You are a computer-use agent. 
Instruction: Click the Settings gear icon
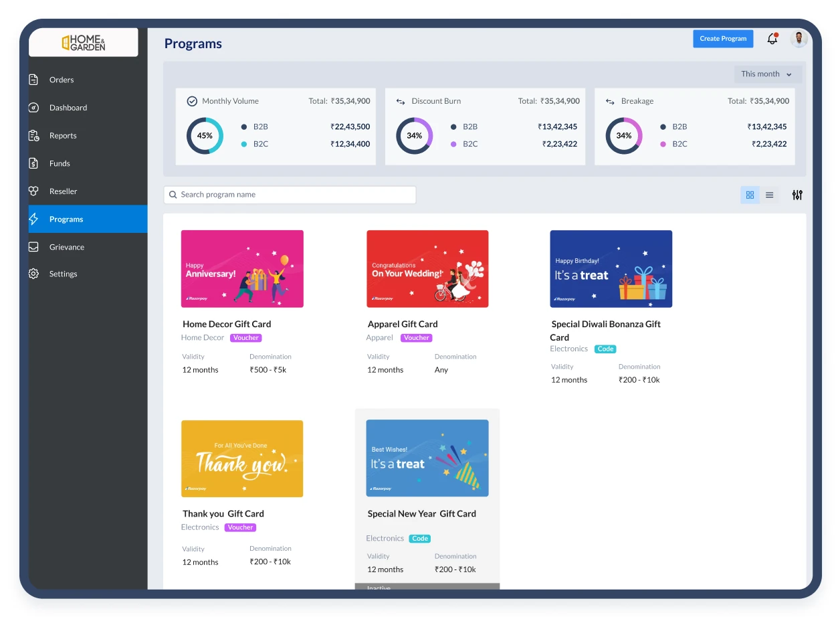coord(34,274)
